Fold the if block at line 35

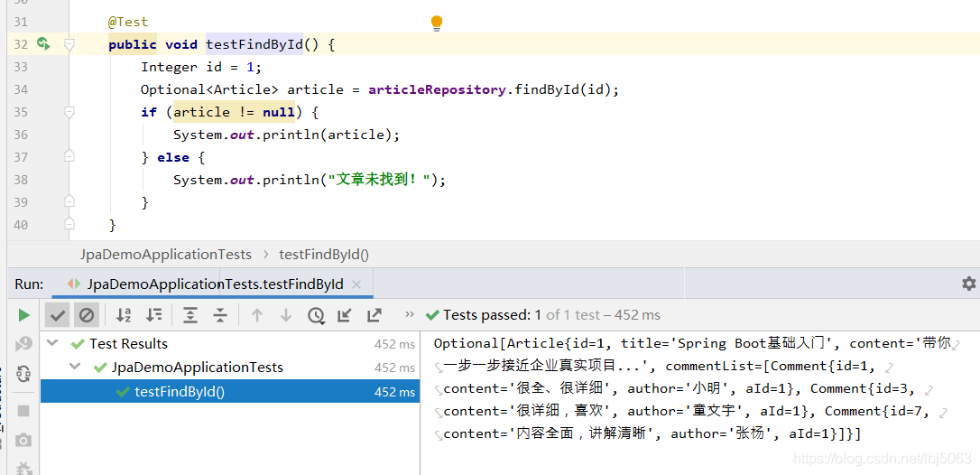click(69, 112)
